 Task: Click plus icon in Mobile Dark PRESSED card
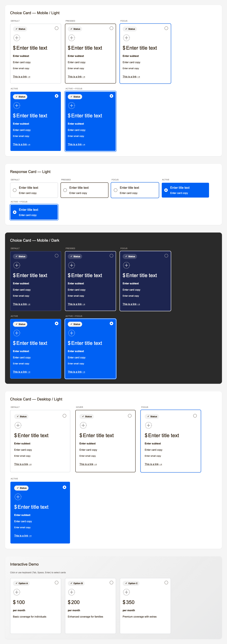pyautogui.click(x=72, y=265)
